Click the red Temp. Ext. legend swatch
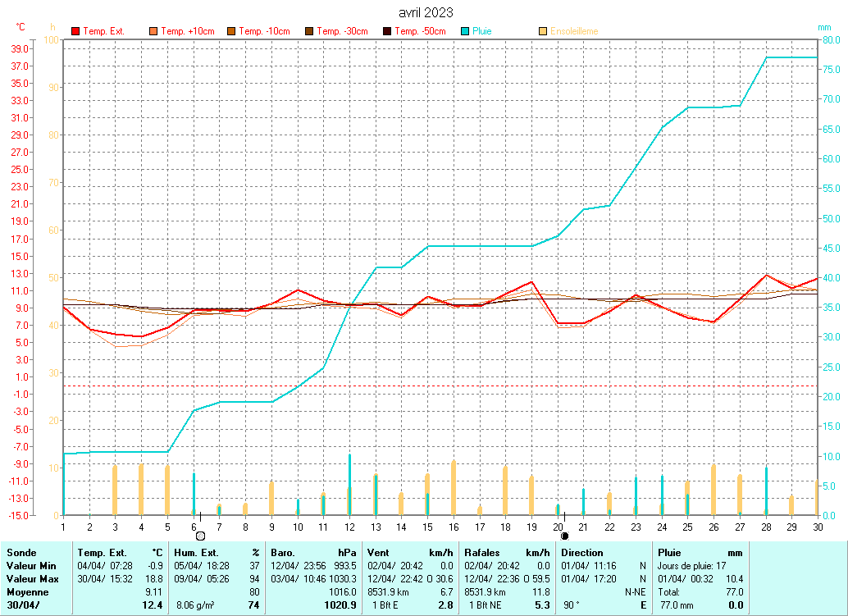The width and height of the screenshot is (848, 616). [x=76, y=31]
